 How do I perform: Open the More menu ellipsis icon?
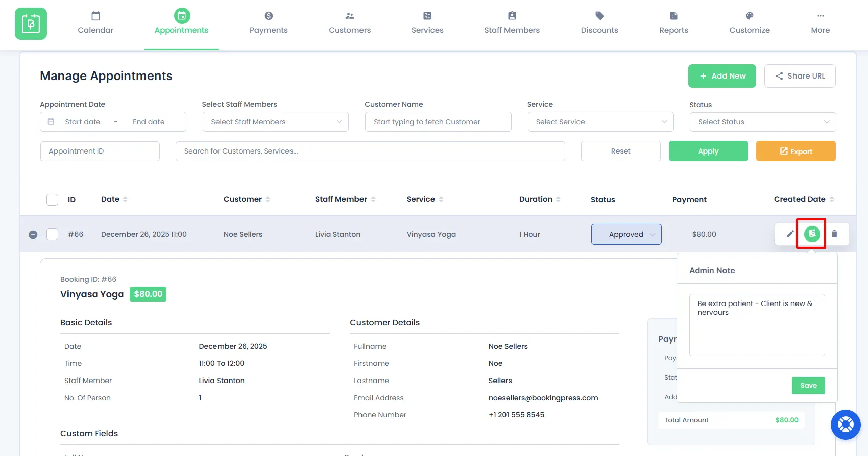coord(820,16)
